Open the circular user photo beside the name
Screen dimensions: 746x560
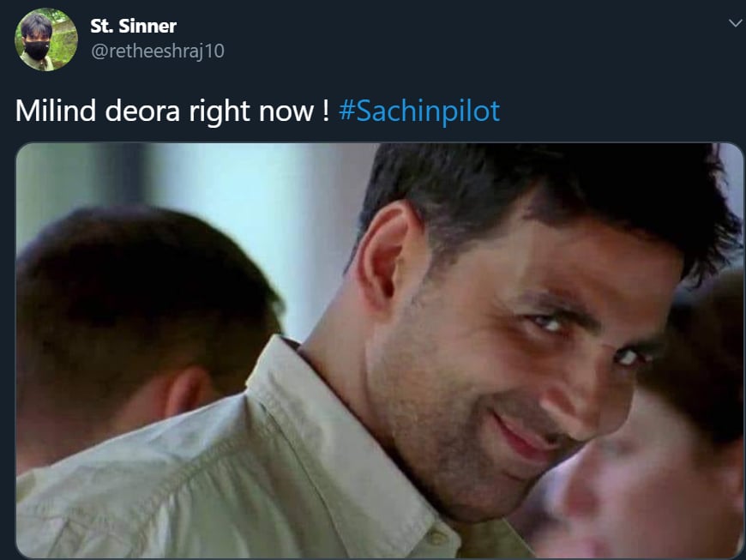[46, 39]
